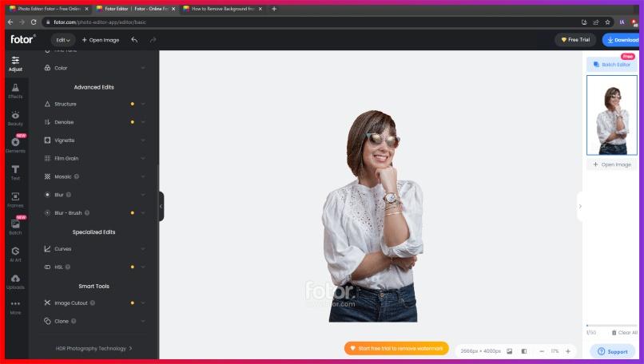Click the fotor logo
The width and height of the screenshot is (644, 364).
point(23,39)
